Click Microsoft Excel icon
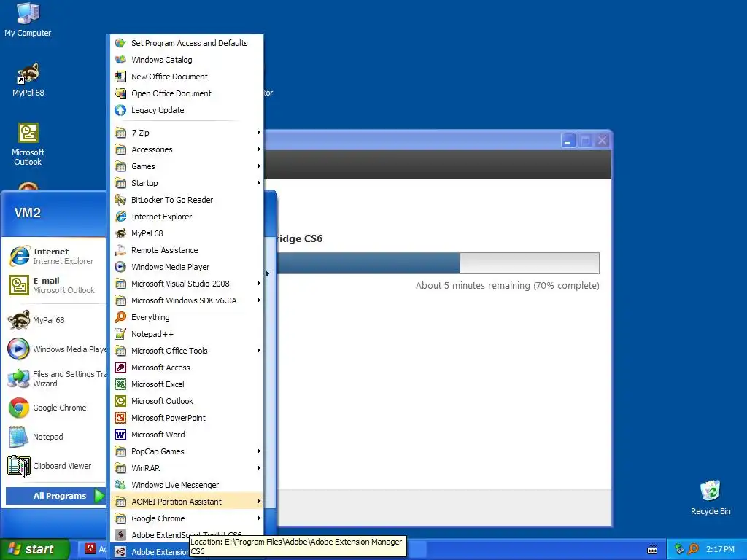This screenshot has height=560, width=747. 120,384
